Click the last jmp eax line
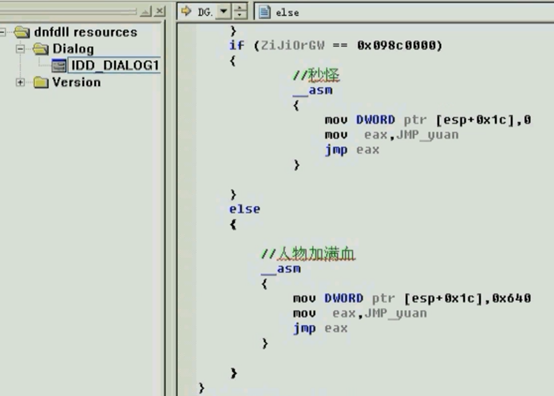Image resolution: width=554 pixels, height=396 pixels. (320, 328)
